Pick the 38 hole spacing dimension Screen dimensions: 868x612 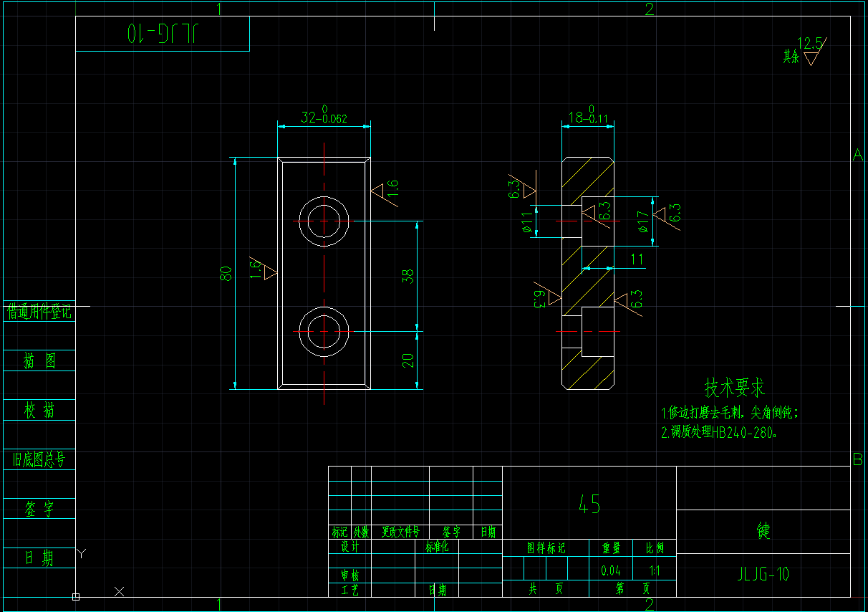coord(408,277)
